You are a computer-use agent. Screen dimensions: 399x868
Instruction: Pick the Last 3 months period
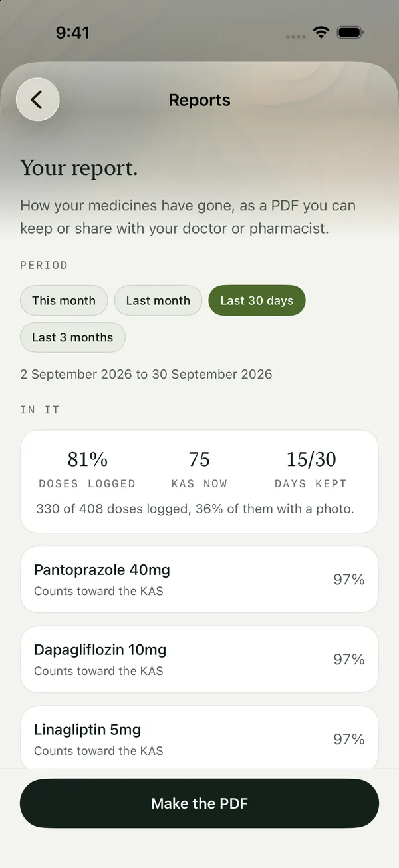[x=72, y=337]
